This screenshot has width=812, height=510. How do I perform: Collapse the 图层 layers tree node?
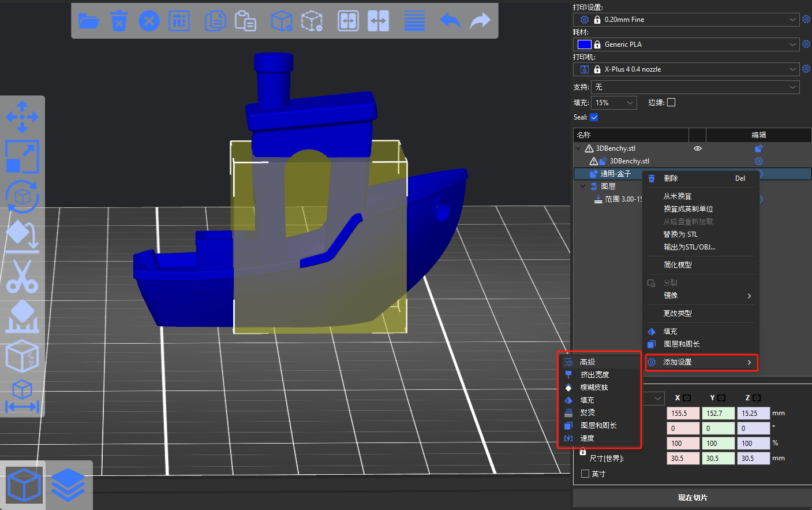pos(583,187)
